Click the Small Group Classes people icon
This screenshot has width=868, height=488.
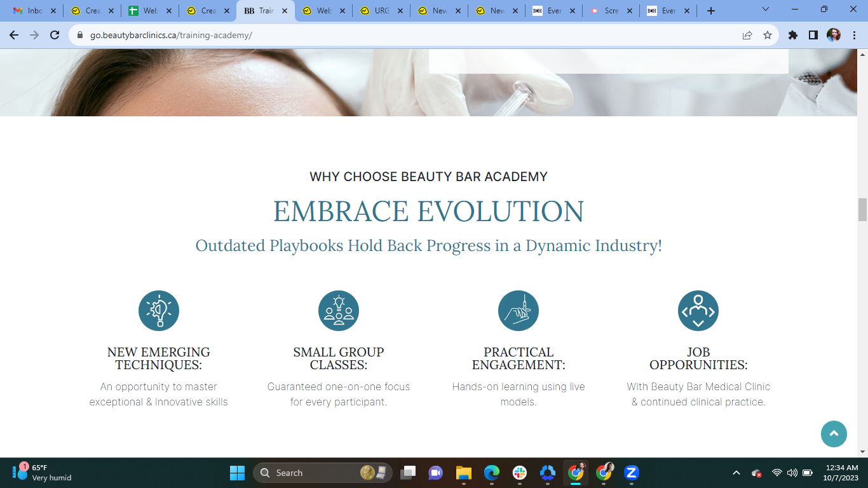click(x=339, y=311)
